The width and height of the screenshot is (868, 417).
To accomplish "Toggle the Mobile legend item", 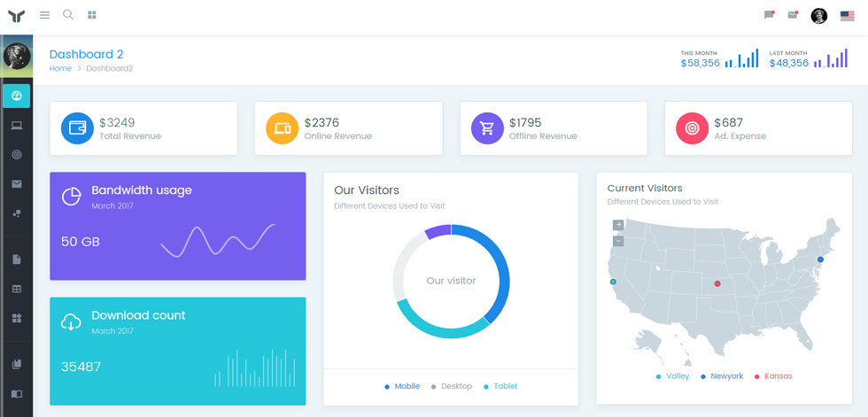I will click(402, 386).
